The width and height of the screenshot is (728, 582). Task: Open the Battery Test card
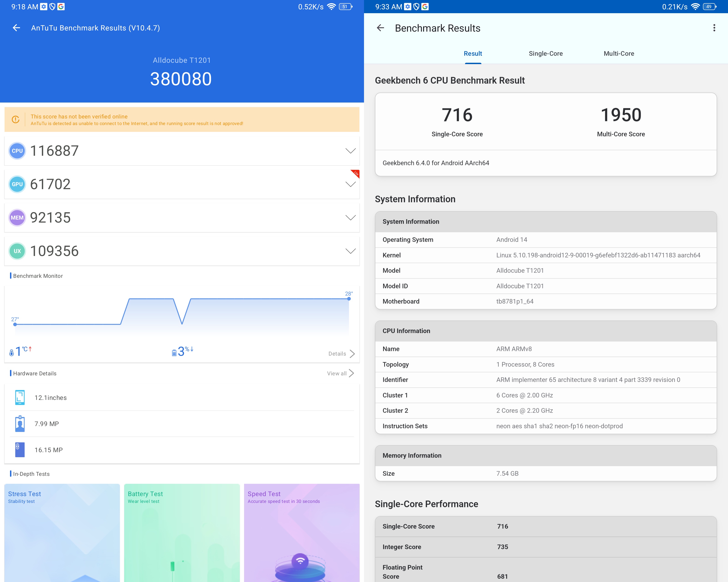point(182,533)
